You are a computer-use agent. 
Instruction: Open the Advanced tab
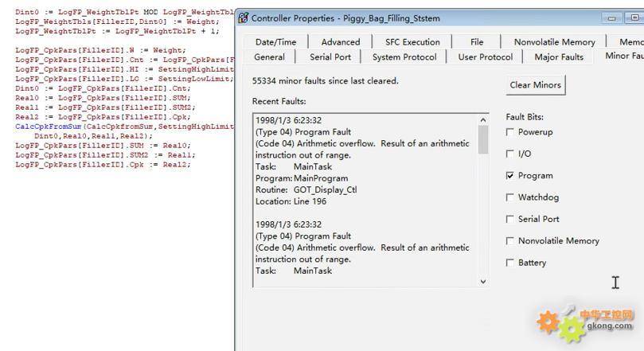coord(340,42)
